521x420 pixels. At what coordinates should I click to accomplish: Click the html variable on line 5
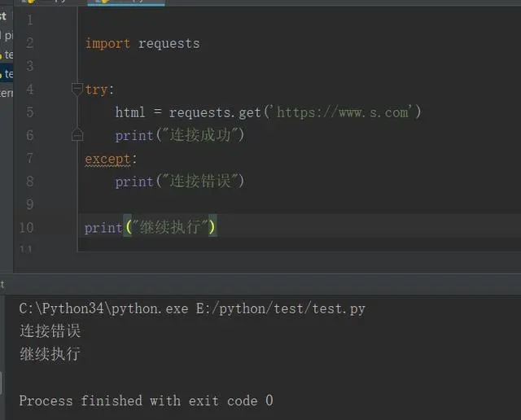point(130,112)
